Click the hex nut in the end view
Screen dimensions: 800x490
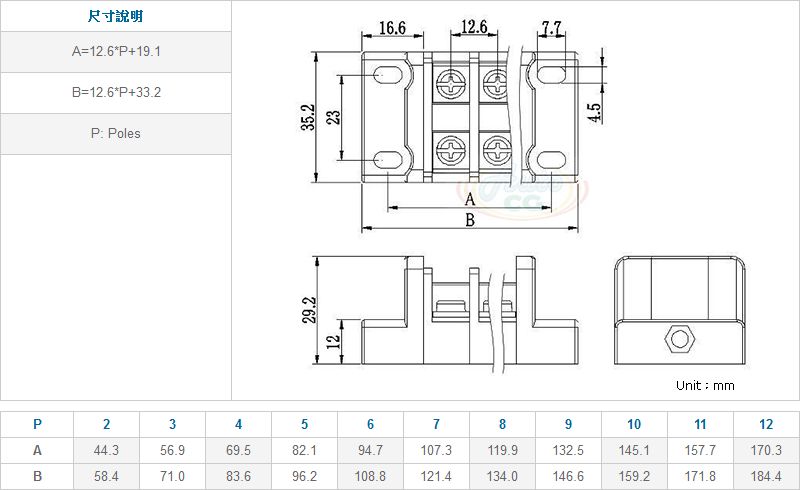[x=680, y=338]
